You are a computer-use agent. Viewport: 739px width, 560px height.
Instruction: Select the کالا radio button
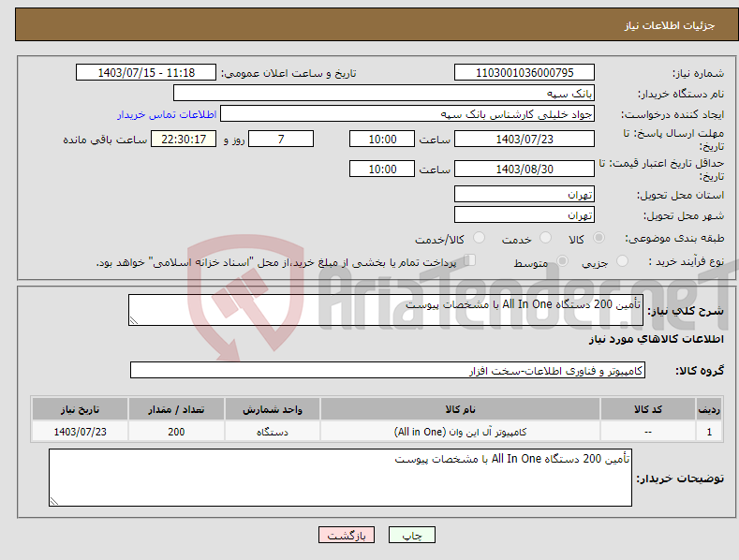(599, 238)
